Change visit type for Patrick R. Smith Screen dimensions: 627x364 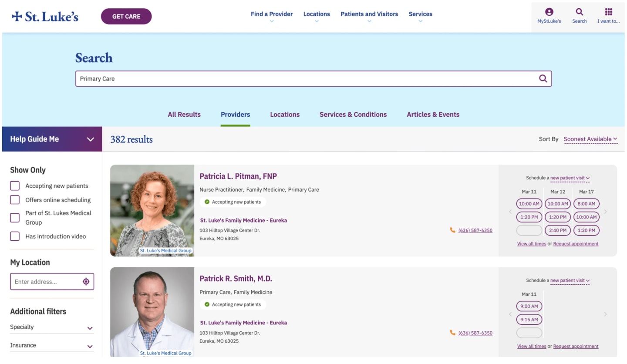(x=570, y=281)
